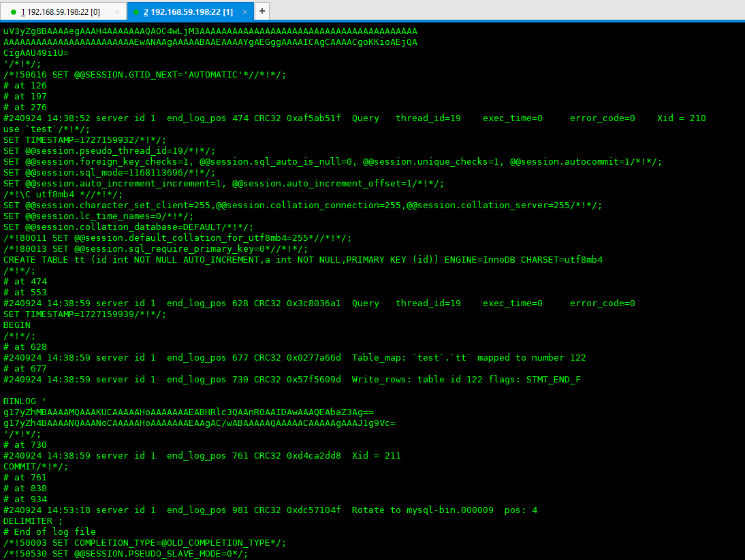Click green connection status dot on tab [0]

point(14,12)
